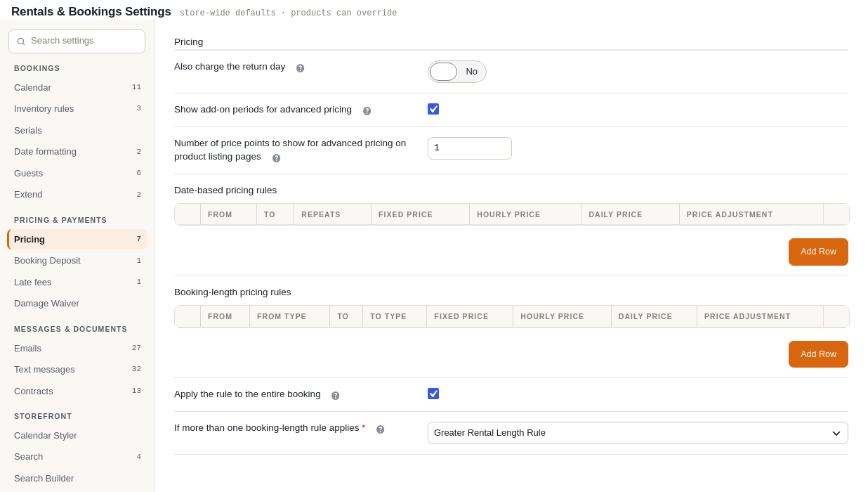This screenshot has height=492, width=868.
Task: Open help for more than one booking-length rule
Action: click(380, 429)
